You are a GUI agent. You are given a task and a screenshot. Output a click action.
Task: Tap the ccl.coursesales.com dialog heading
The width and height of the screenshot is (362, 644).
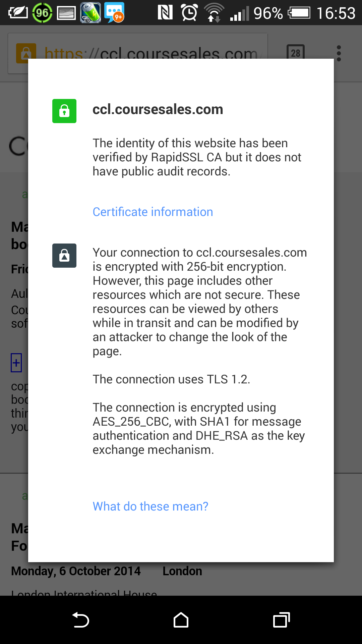point(158,109)
